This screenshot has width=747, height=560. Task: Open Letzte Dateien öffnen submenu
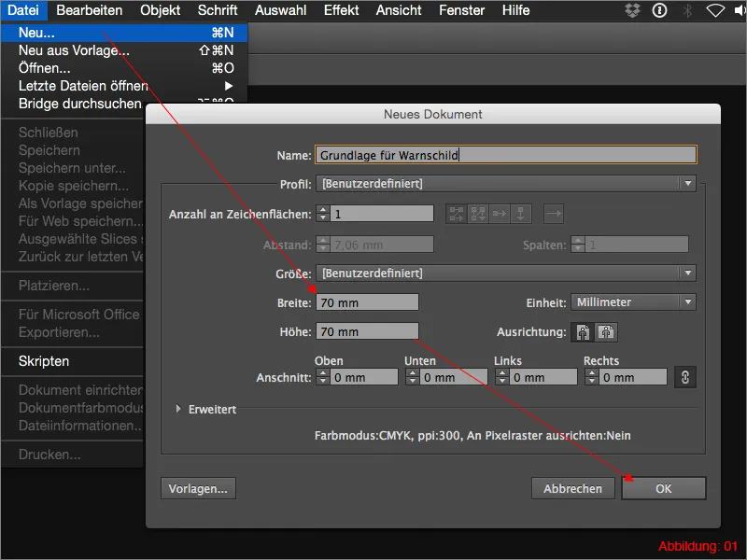pos(125,86)
